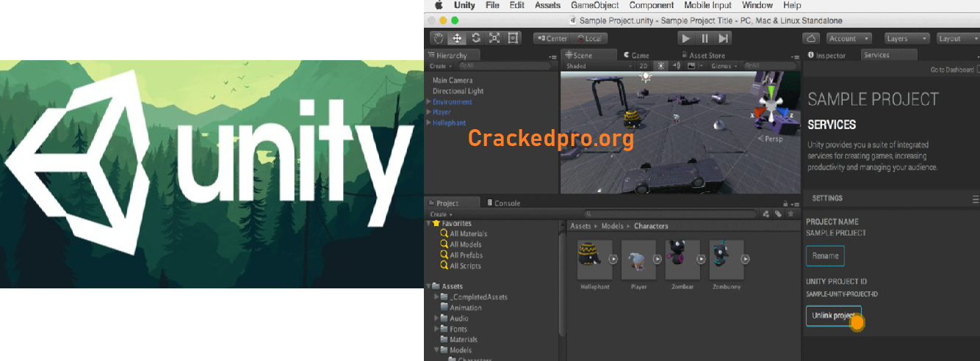The image size is (980, 361).
Task: Click the Step frame button
Action: (x=724, y=38)
